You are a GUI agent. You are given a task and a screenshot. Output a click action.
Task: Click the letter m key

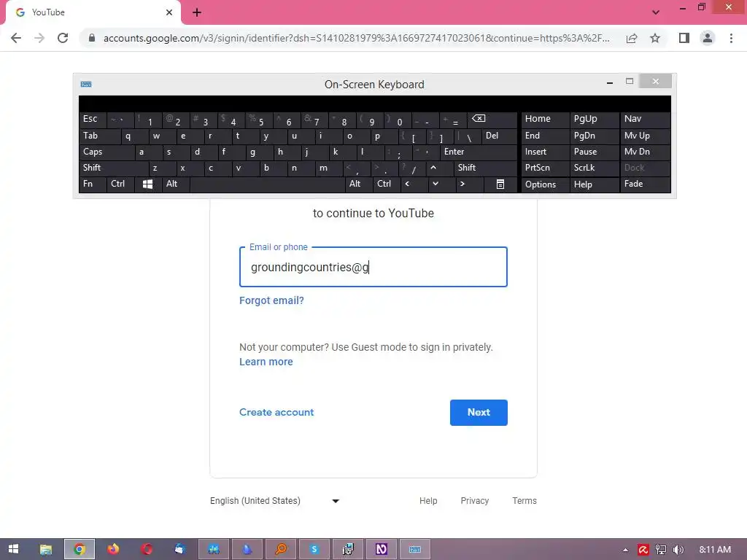328,168
